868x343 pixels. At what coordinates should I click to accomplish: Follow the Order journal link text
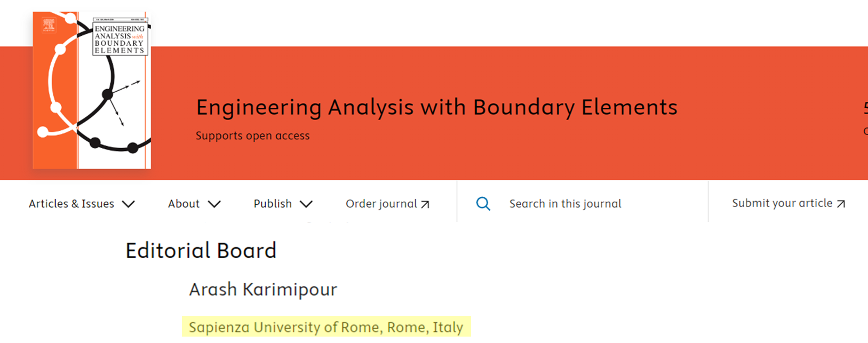click(381, 204)
